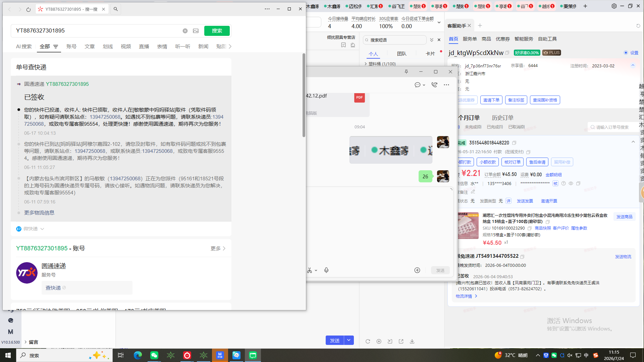Start a voice or video call
The height and width of the screenshot is (362, 644).
coord(434,85)
